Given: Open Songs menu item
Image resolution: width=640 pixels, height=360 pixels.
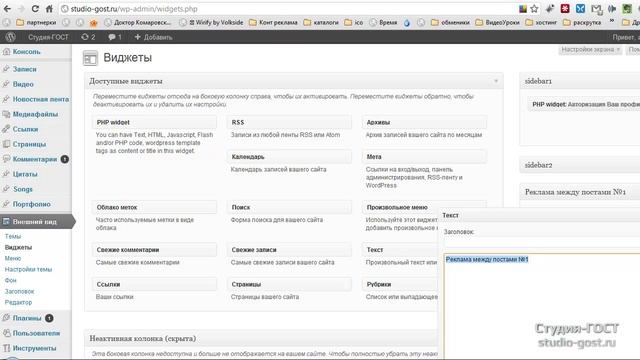Looking at the screenshot, I should click(x=22, y=189).
